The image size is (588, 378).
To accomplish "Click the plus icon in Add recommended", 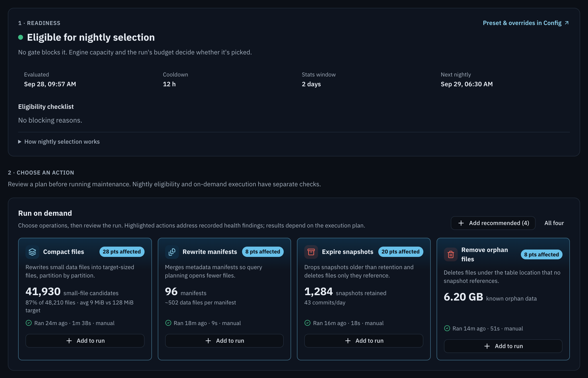I will 461,223.
